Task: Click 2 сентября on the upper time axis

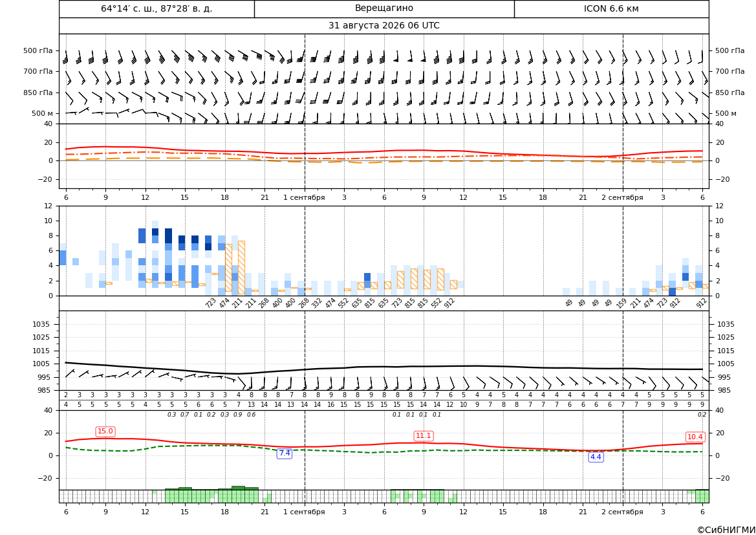Action: pos(622,197)
